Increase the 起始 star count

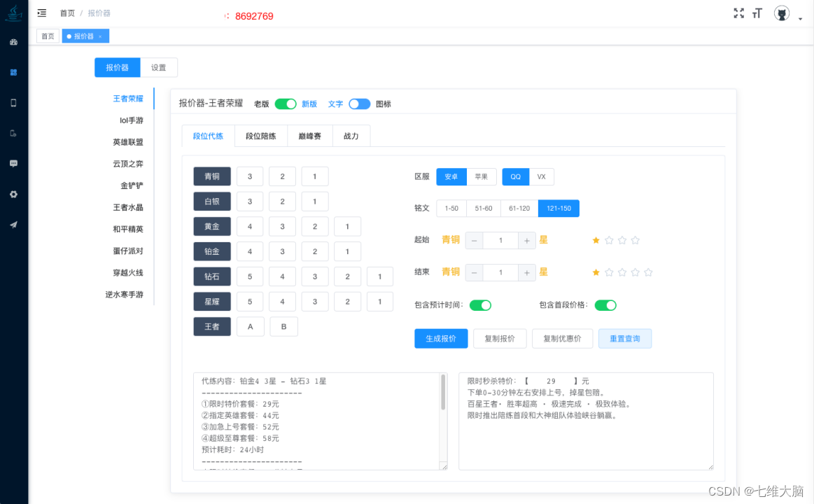point(527,240)
